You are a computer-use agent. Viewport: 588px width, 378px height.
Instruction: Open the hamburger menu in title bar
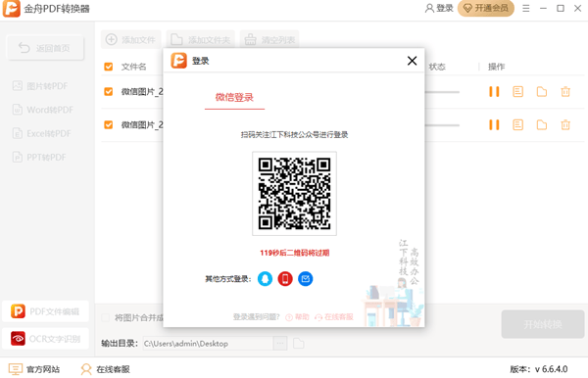(x=525, y=8)
